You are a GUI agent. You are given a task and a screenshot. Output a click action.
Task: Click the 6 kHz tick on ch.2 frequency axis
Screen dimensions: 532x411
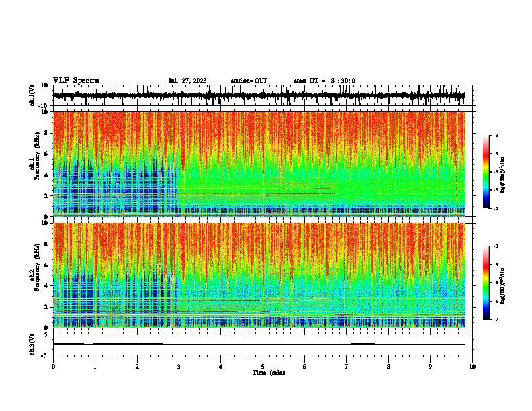point(46,265)
